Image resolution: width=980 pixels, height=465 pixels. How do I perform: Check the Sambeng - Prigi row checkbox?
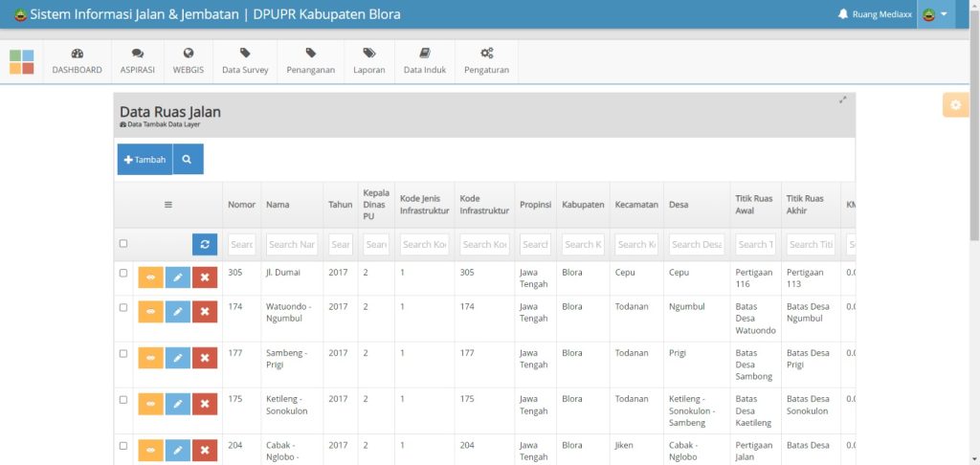123,354
